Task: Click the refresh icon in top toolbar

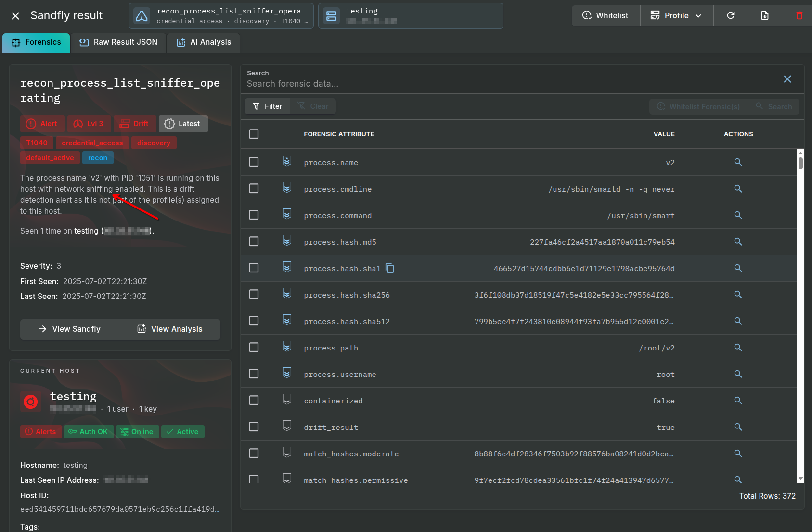Action: [x=731, y=15]
